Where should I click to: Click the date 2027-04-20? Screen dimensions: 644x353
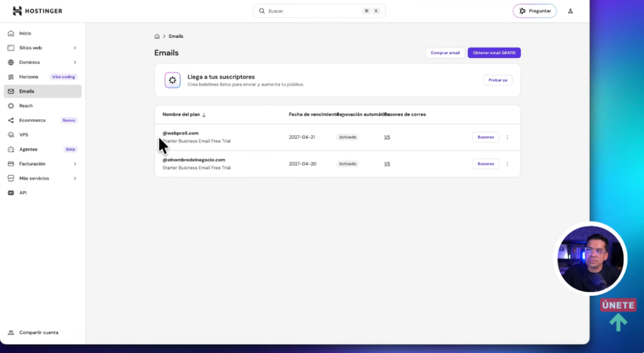point(303,164)
